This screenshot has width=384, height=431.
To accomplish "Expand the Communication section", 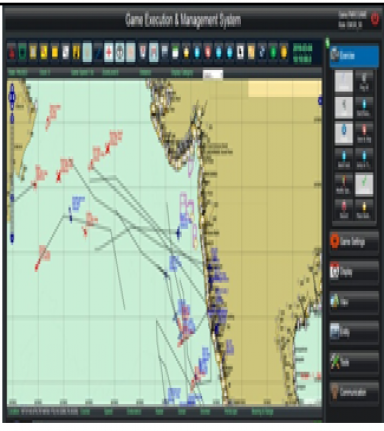I will click(x=354, y=392).
